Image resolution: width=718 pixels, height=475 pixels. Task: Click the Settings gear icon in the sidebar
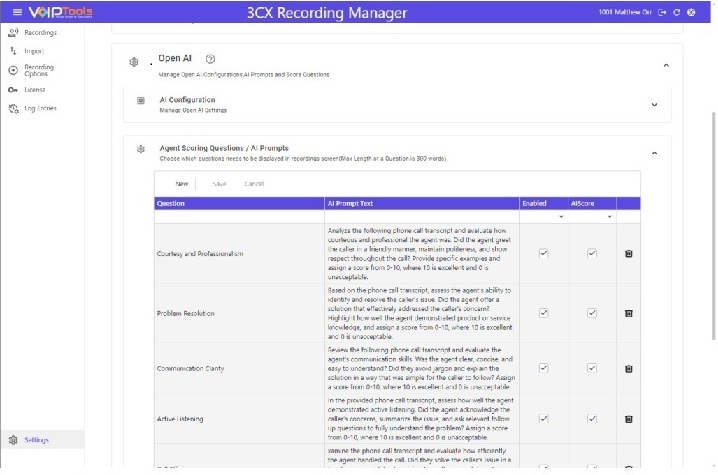(13, 440)
